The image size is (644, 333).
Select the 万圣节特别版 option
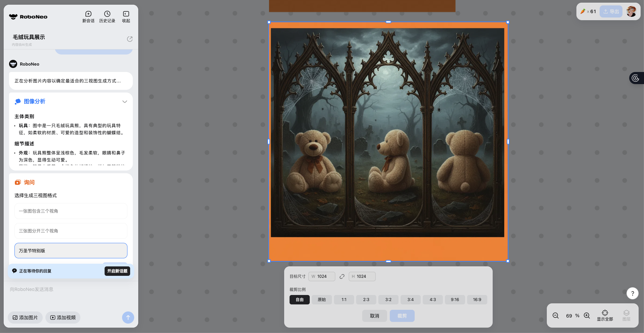tap(71, 251)
